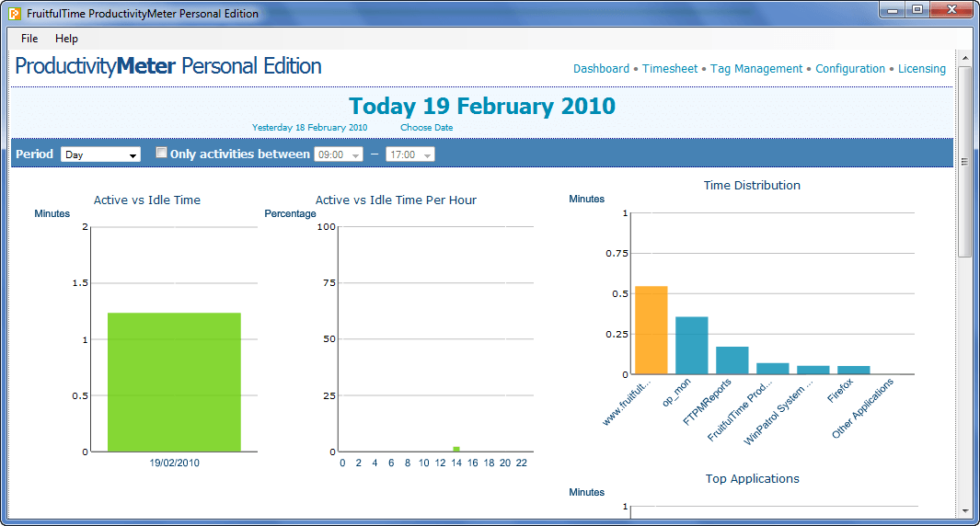Click the orange www.fruitfult... bar
The image size is (980, 526).
(651, 330)
